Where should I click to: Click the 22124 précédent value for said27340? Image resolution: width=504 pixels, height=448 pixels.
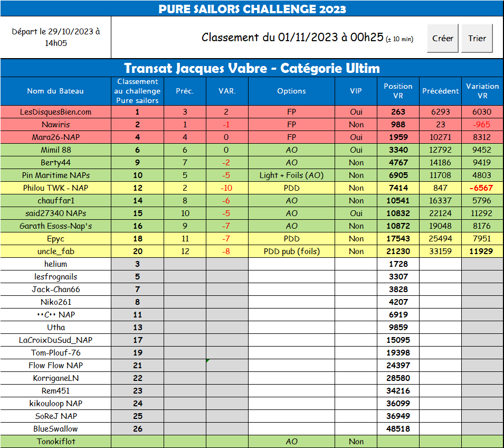point(440,213)
